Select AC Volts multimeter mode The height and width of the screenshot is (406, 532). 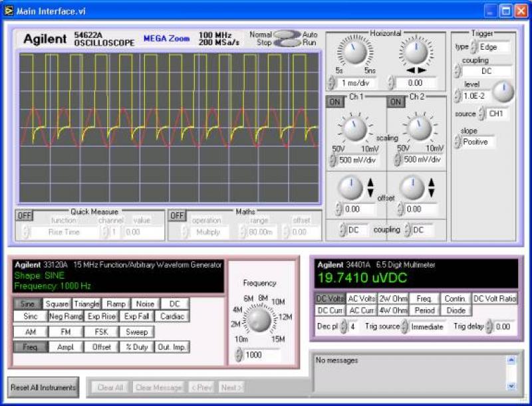coord(362,298)
